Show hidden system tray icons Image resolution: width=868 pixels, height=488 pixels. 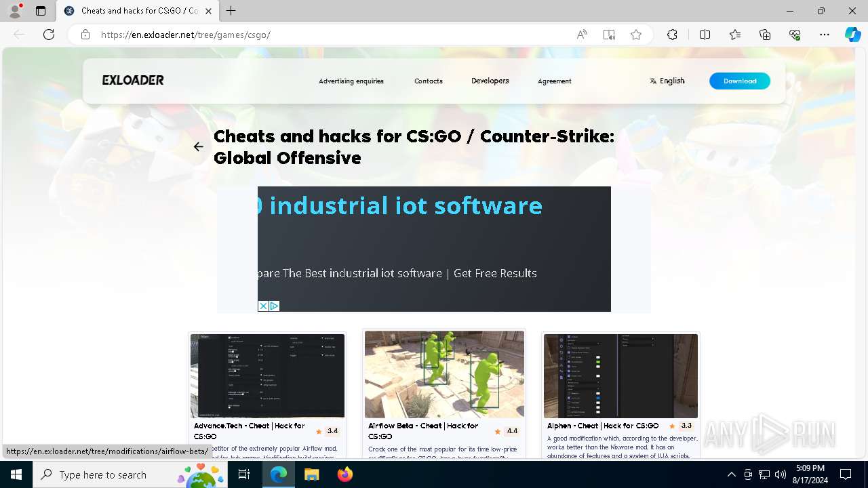click(x=731, y=474)
